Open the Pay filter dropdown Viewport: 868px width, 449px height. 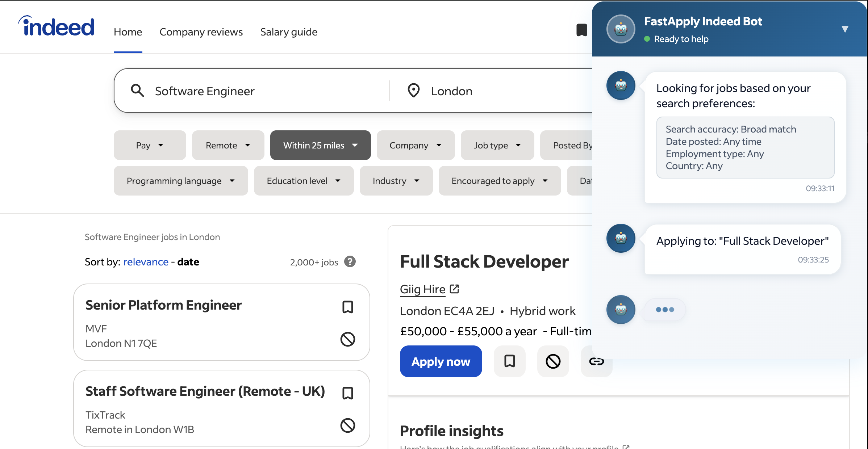(x=150, y=145)
